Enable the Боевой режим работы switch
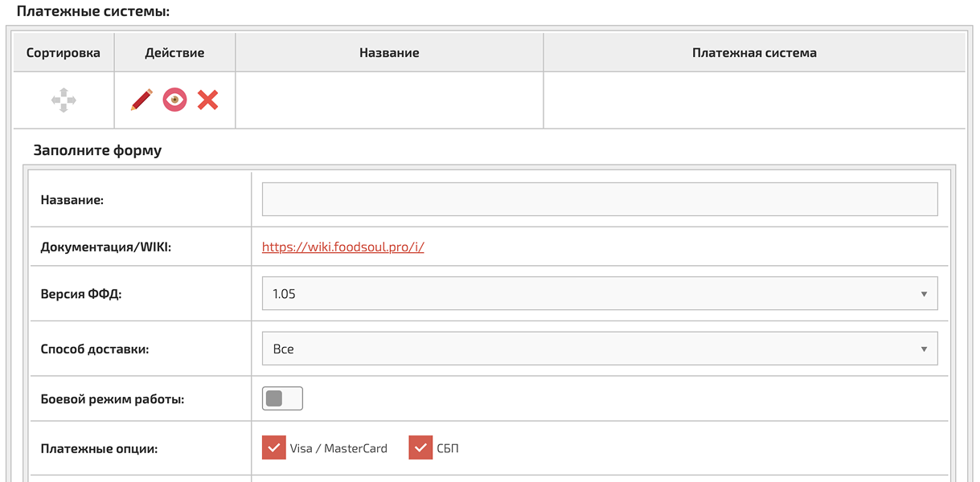980x482 pixels. (282, 398)
